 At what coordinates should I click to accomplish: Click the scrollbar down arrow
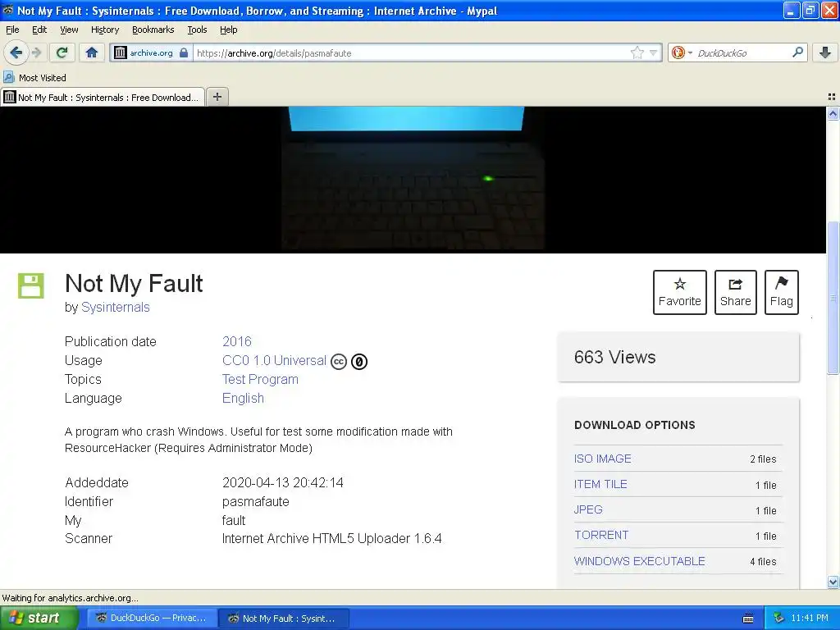833,582
